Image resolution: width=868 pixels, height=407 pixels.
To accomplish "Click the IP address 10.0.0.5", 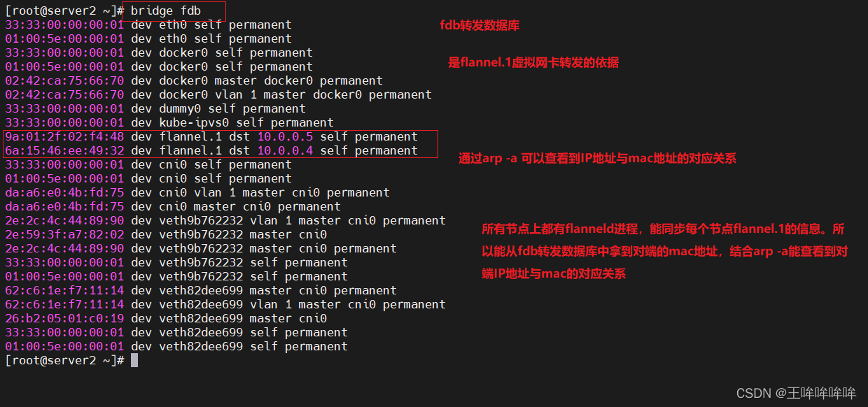I will [285, 136].
